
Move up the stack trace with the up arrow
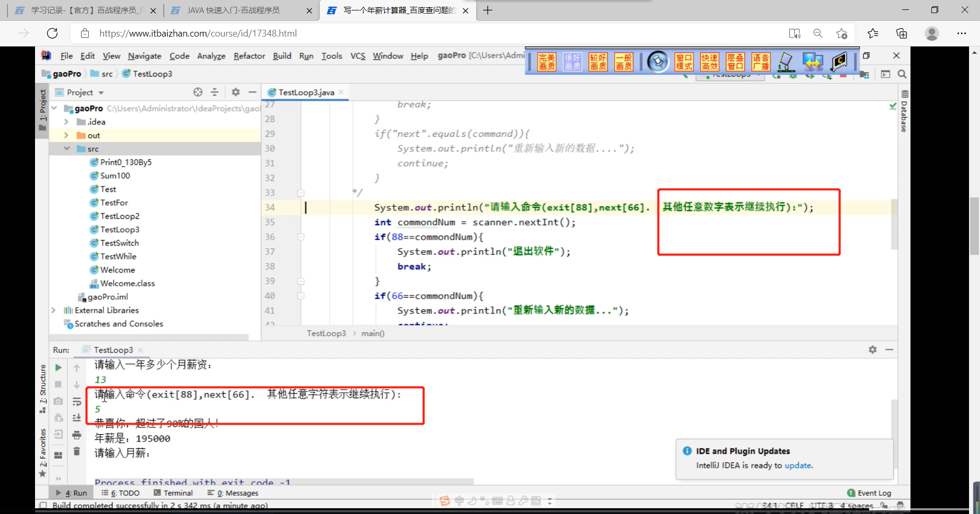pos(77,368)
